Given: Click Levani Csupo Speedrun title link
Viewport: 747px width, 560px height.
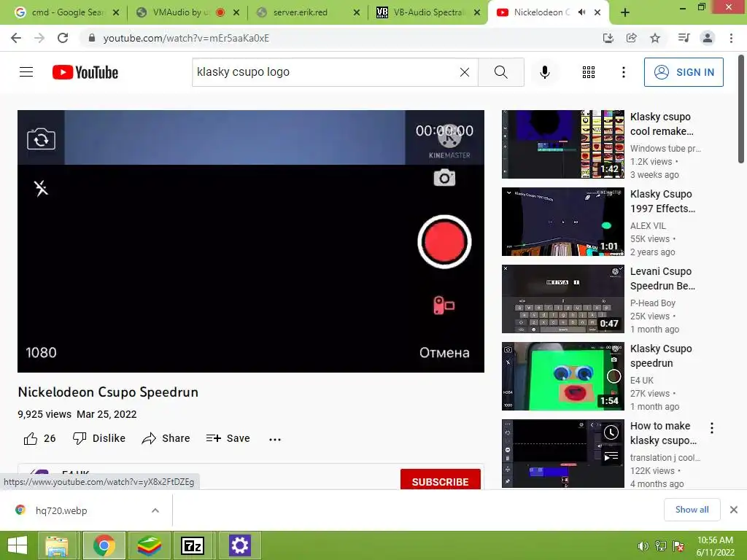Looking at the screenshot, I should coord(662,279).
